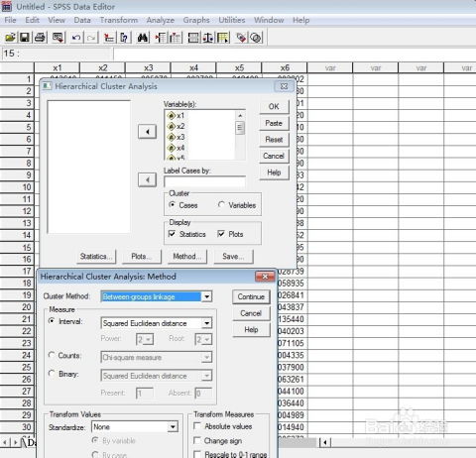Click the Weight Cases scale icon
476x458 pixels.
pos(208,38)
